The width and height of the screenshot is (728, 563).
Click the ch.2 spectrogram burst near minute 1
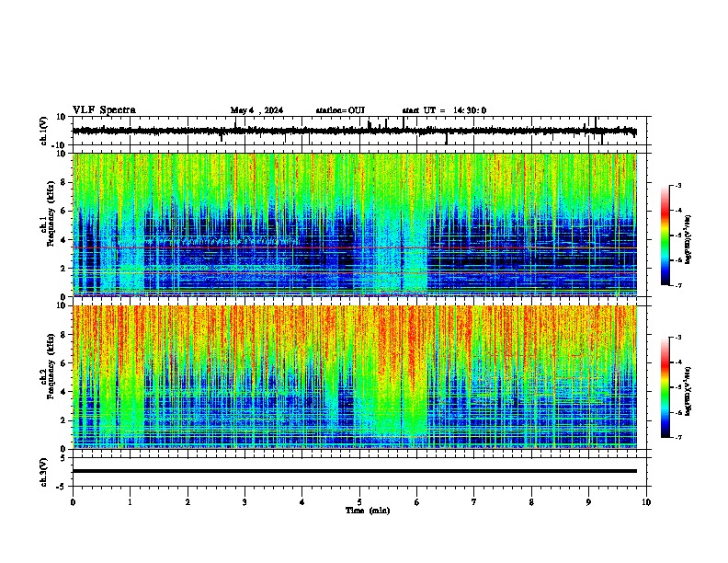pos(130,395)
